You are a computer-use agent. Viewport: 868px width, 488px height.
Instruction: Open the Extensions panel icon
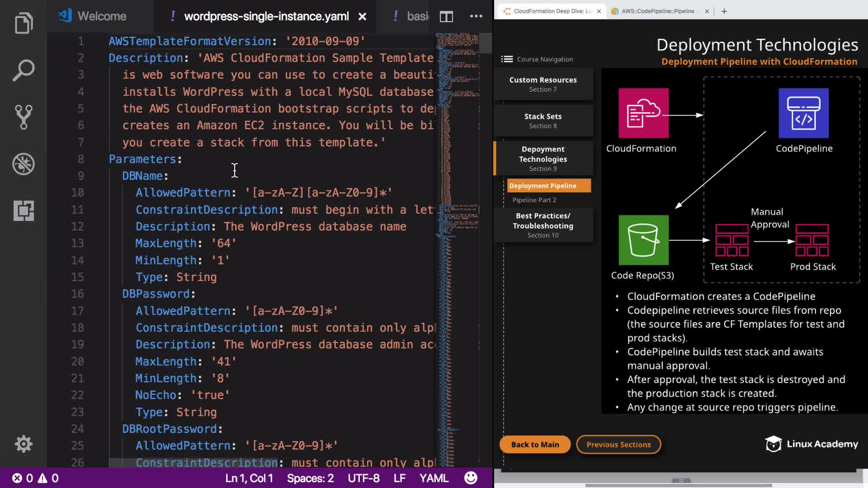tap(24, 211)
